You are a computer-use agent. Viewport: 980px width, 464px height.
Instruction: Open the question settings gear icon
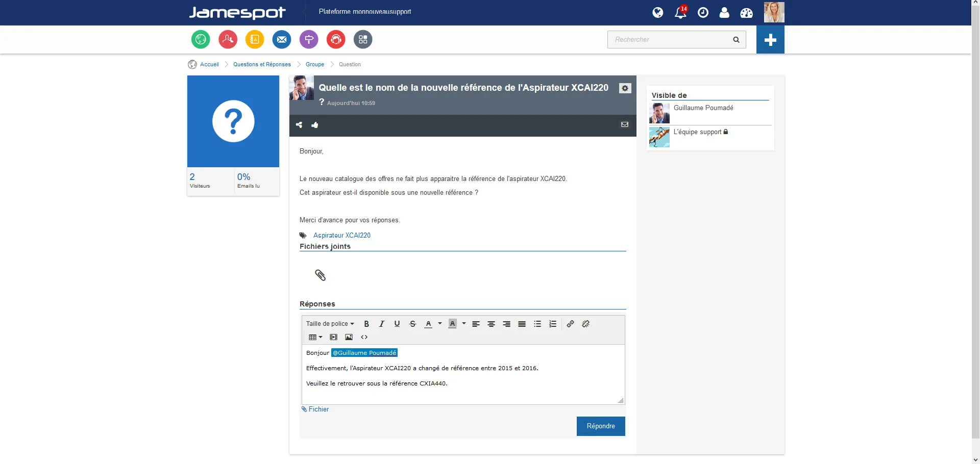(625, 88)
